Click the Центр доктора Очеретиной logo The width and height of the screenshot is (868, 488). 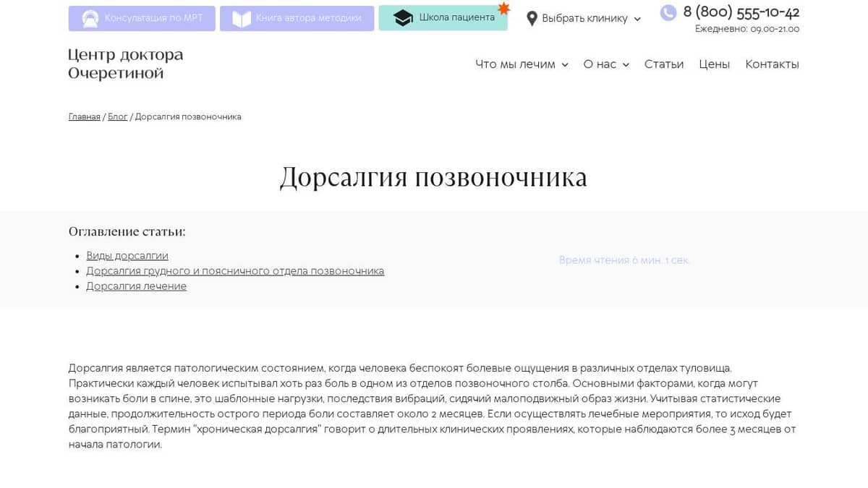pyautogui.click(x=126, y=64)
